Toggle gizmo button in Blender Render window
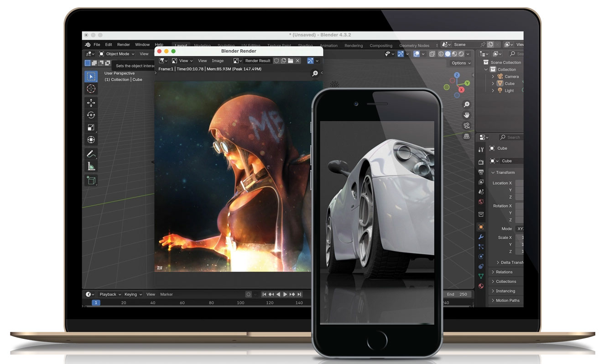 click(x=310, y=61)
